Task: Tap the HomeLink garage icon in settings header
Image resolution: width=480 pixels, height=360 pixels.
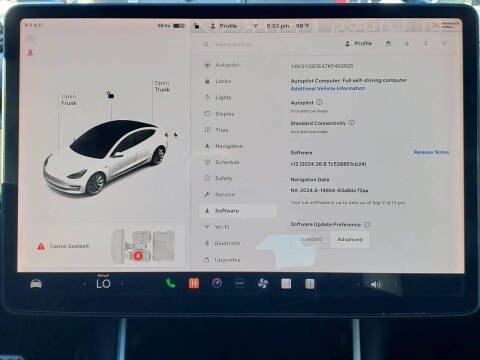Action: 388,43
